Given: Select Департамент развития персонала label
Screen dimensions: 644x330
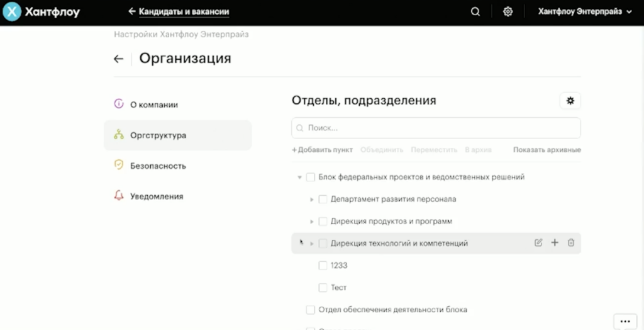Looking at the screenshot, I should point(394,200).
